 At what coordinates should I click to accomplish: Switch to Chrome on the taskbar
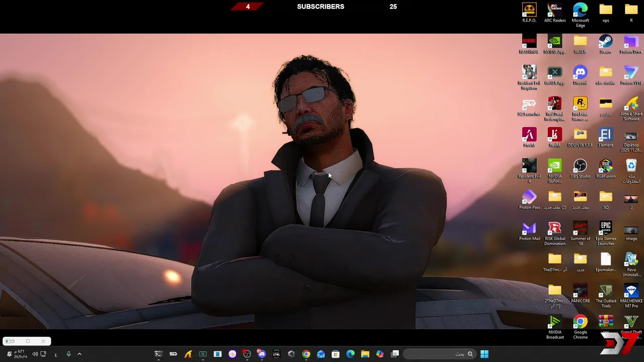pyautogui.click(x=306, y=354)
